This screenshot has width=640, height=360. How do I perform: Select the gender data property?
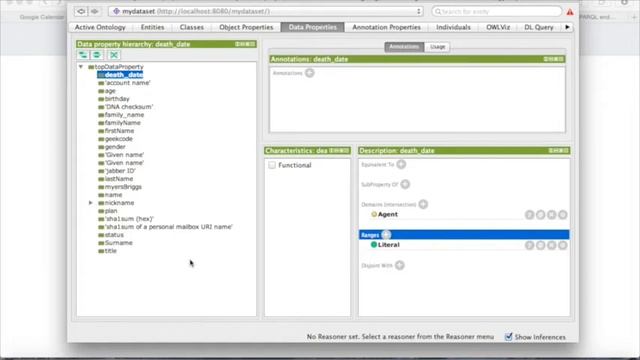[x=112, y=147]
